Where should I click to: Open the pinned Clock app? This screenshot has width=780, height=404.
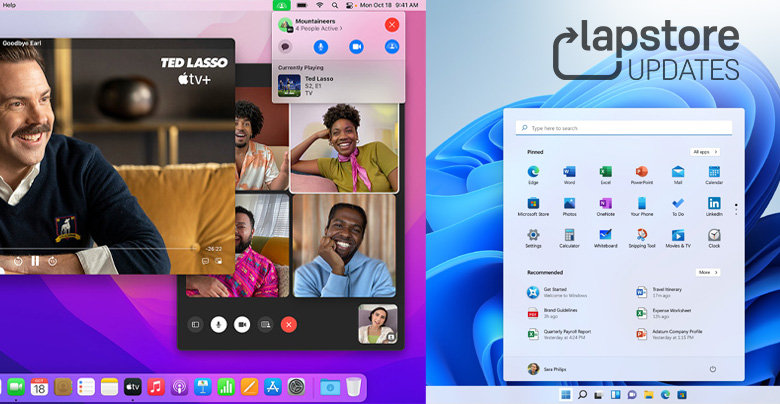point(714,238)
